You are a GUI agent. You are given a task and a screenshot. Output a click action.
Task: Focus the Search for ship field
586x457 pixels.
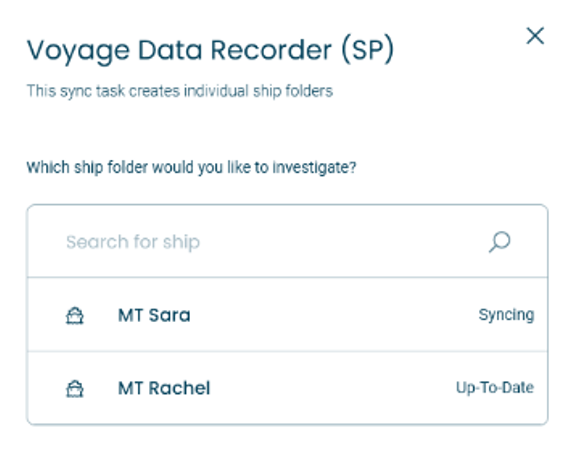pyautogui.click(x=287, y=241)
